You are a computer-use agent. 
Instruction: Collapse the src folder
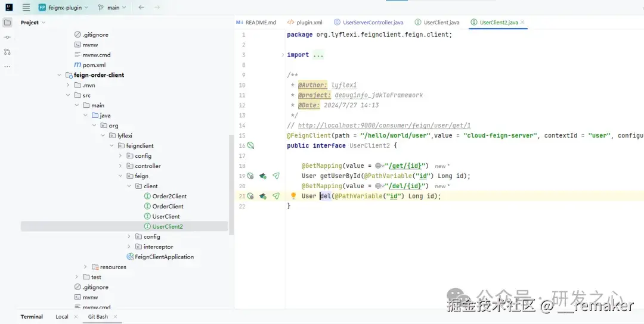coord(68,95)
